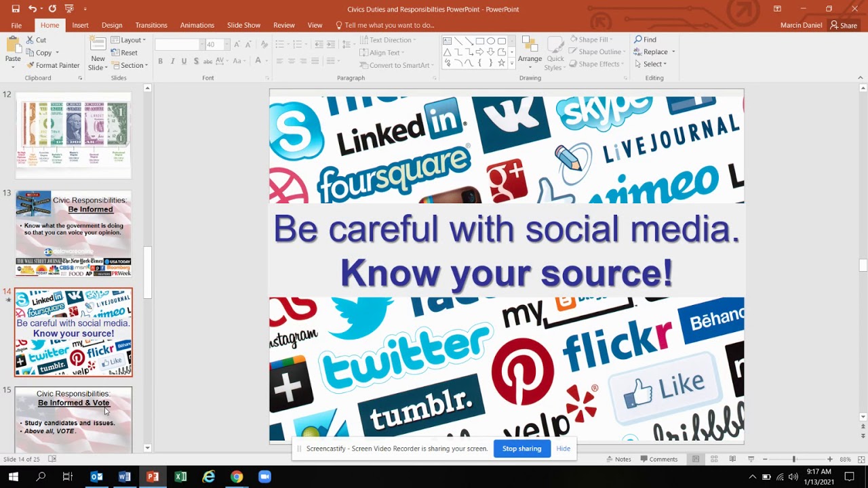This screenshot has height=488, width=868.
Task: Toggle text Shadow formatting
Action: [197, 61]
